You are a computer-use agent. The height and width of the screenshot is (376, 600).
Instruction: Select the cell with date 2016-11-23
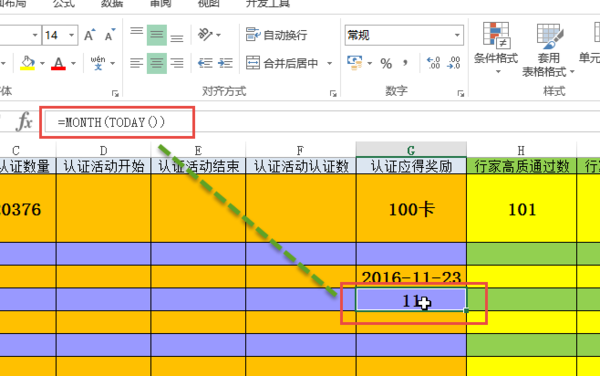coord(411,277)
